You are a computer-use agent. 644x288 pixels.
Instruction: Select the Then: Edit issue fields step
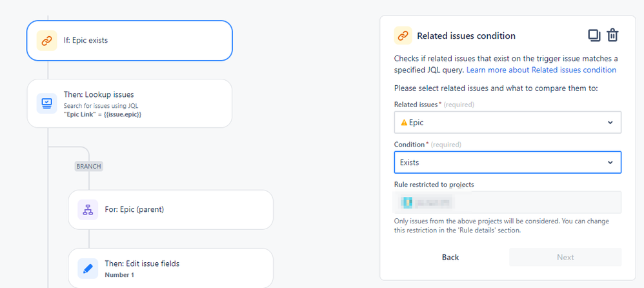(171, 268)
